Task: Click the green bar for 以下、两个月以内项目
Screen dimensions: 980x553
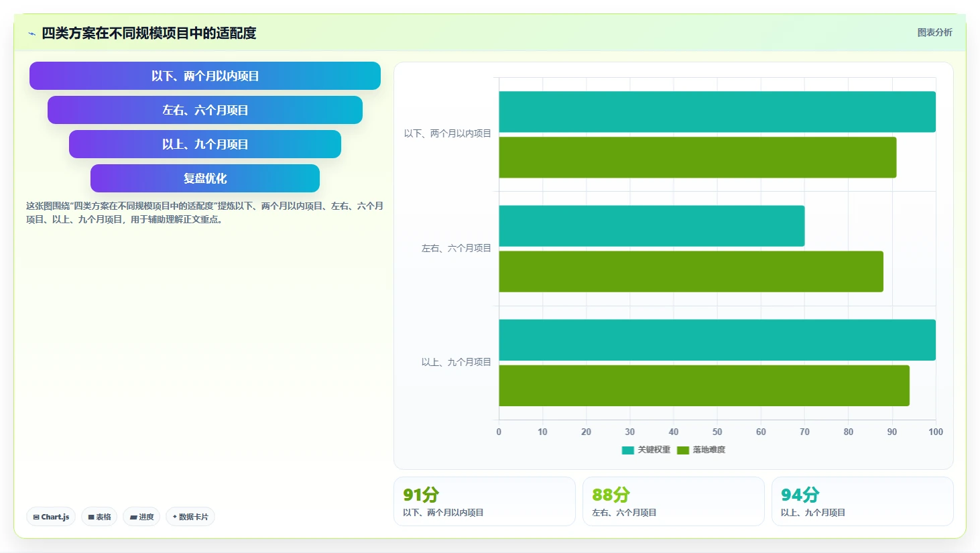Action: click(x=698, y=158)
